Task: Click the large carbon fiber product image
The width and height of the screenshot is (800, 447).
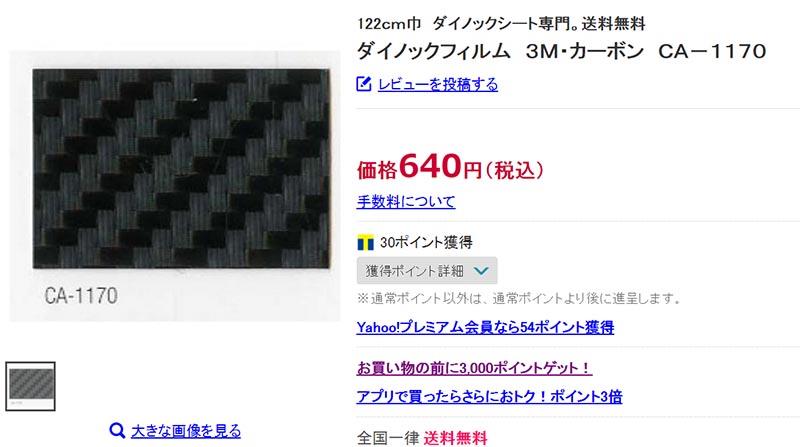Action: (181, 169)
